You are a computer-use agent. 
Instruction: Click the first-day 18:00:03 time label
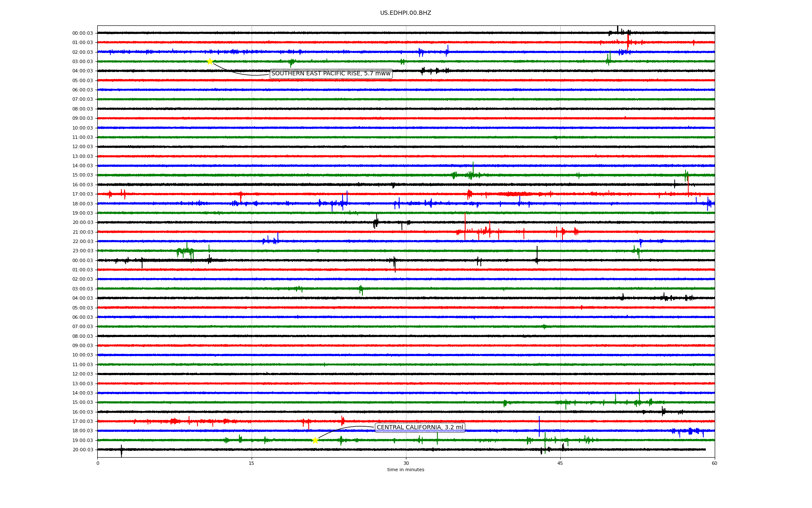(82, 204)
